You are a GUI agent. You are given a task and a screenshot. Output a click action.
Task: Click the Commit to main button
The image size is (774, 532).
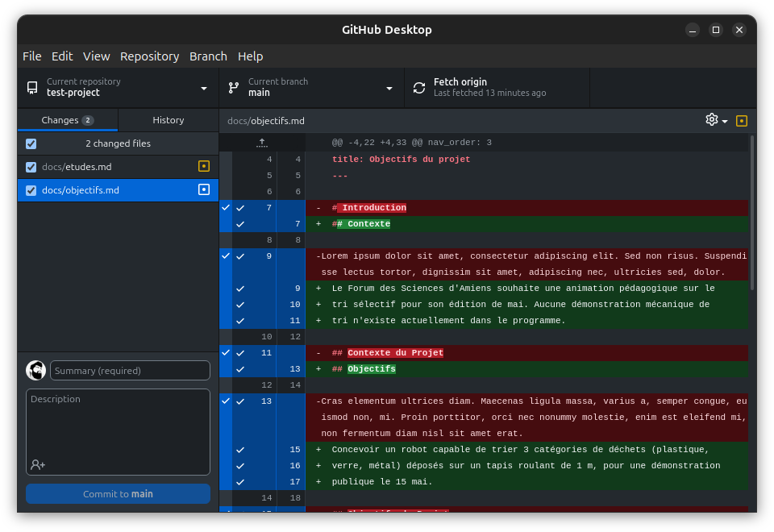pos(118,493)
